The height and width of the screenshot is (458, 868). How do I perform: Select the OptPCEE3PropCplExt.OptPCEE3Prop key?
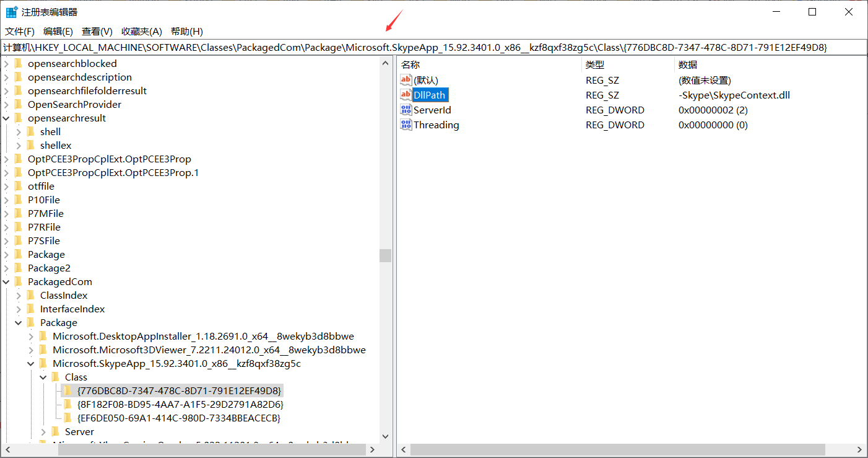(x=110, y=159)
